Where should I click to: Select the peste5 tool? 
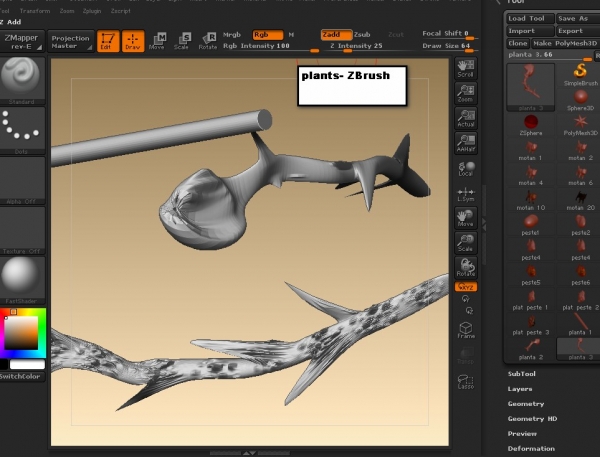point(531,275)
